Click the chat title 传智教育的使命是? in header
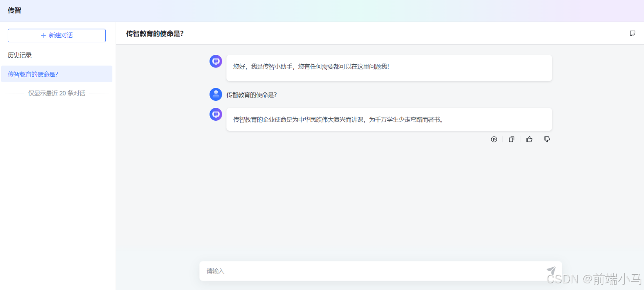The image size is (644, 290). 155,34
